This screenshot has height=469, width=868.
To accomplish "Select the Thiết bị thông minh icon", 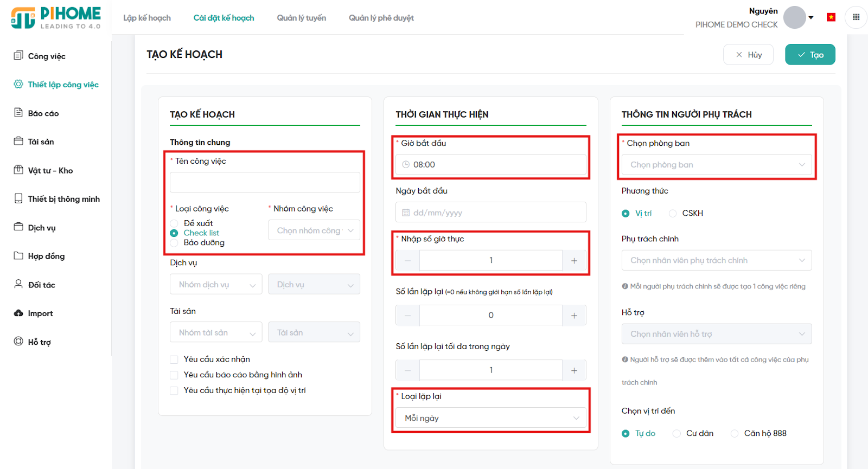I will pyautogui.click(x=18, y=198).
